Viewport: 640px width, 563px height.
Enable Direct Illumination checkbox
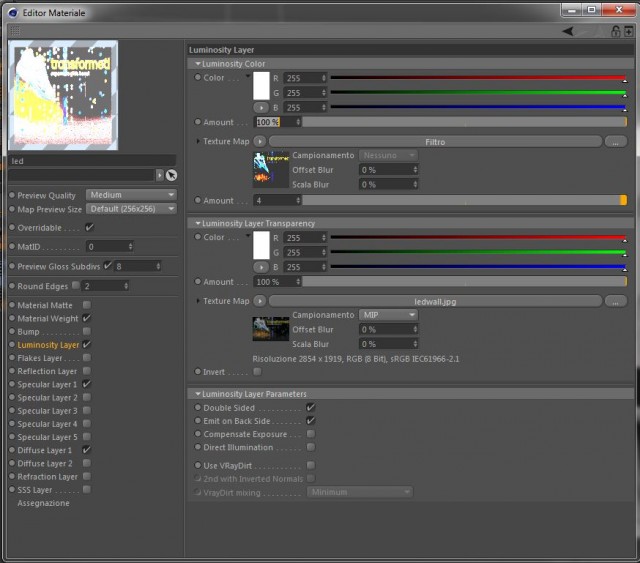point(311,447)
